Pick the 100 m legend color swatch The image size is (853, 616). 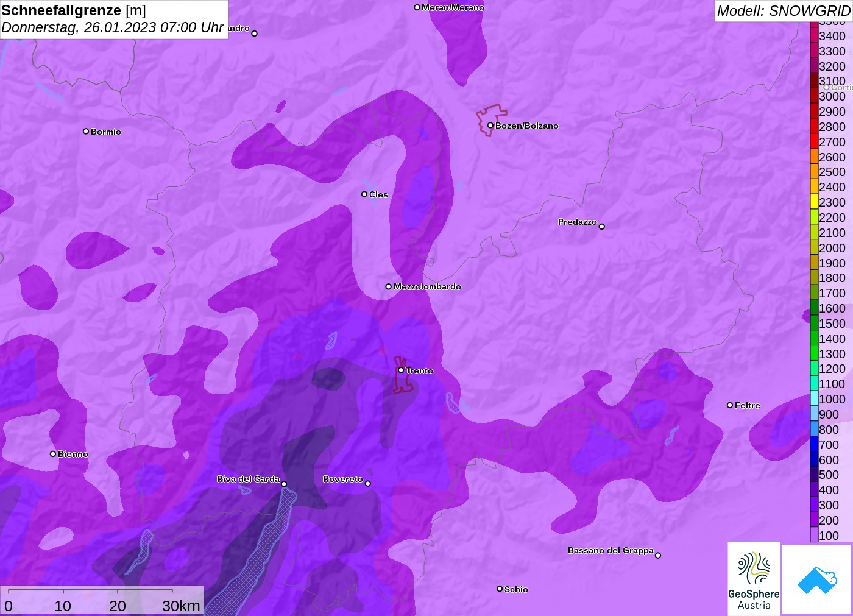point(814,535)
